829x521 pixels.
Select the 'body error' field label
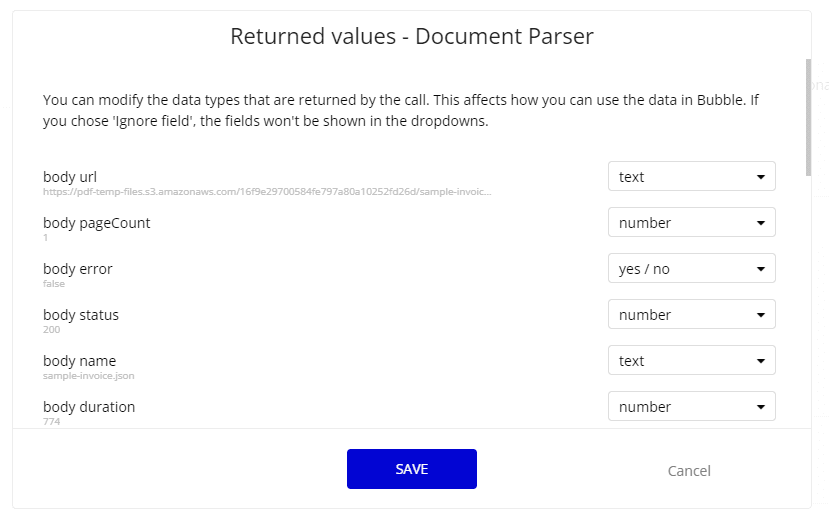tap(77, 269)
